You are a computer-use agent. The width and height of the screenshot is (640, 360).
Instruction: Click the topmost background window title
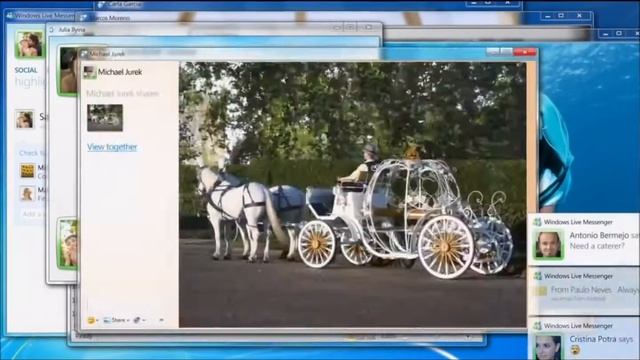(126, 5)
